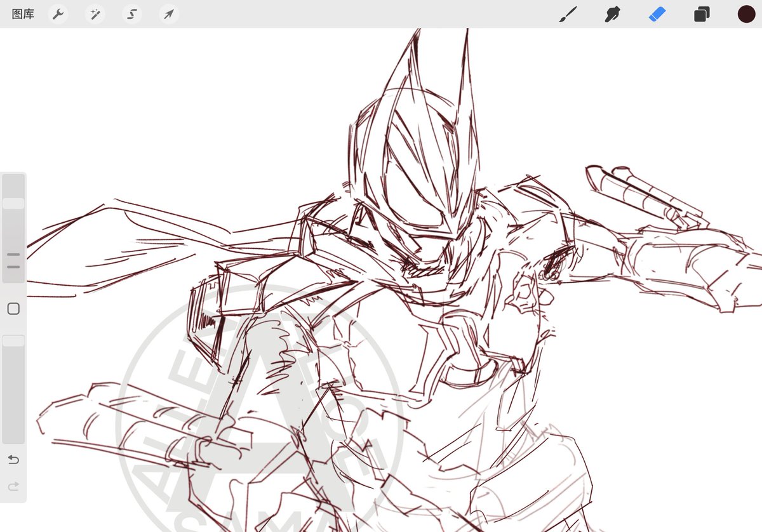
Task: Adjust the brush opacity slider
Action: [x=13, y=389]
